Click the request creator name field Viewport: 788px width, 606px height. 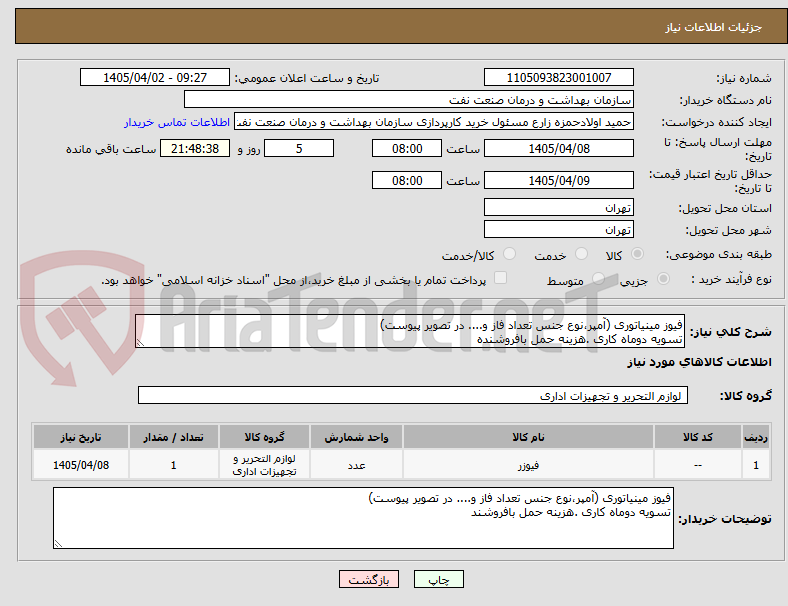pyautogui.click(x=434, y=122)
